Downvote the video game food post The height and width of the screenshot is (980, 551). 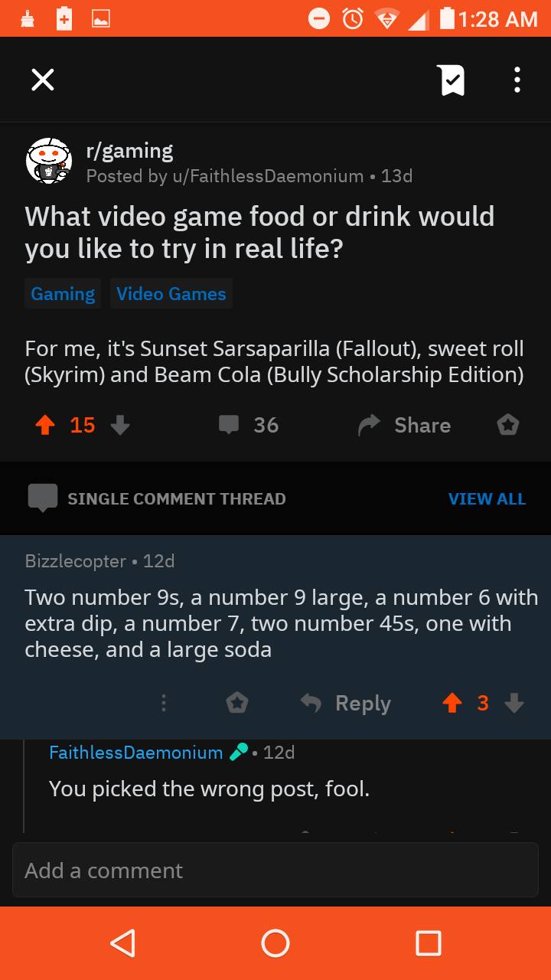click(x=120, y=426)
